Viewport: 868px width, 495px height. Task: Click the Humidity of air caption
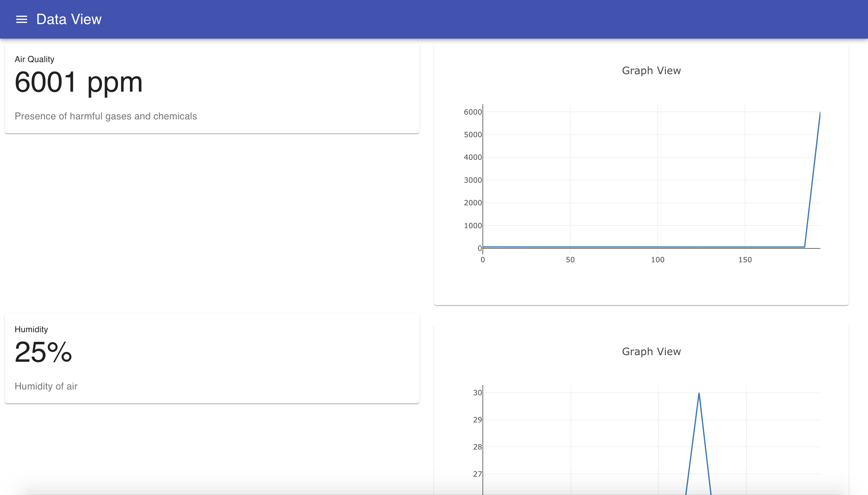coord(46,386)
